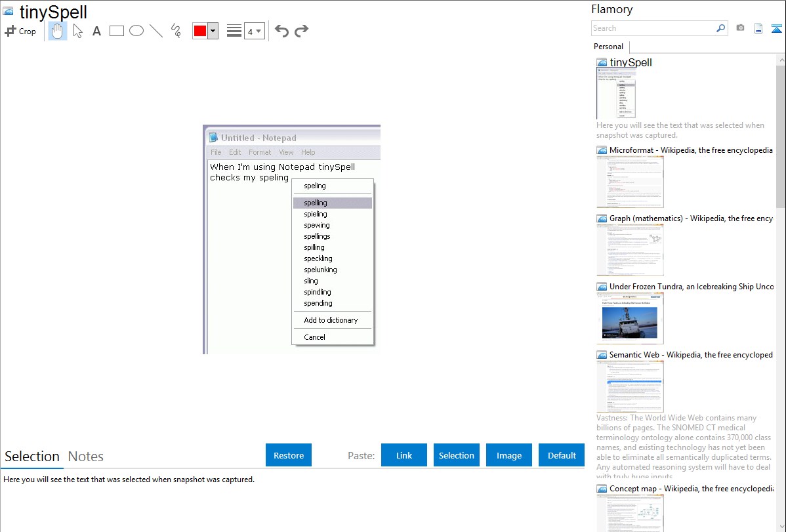Click the icon beside Concept map title
The height and width of the screenshot is (532, 786).
[602, 489]
